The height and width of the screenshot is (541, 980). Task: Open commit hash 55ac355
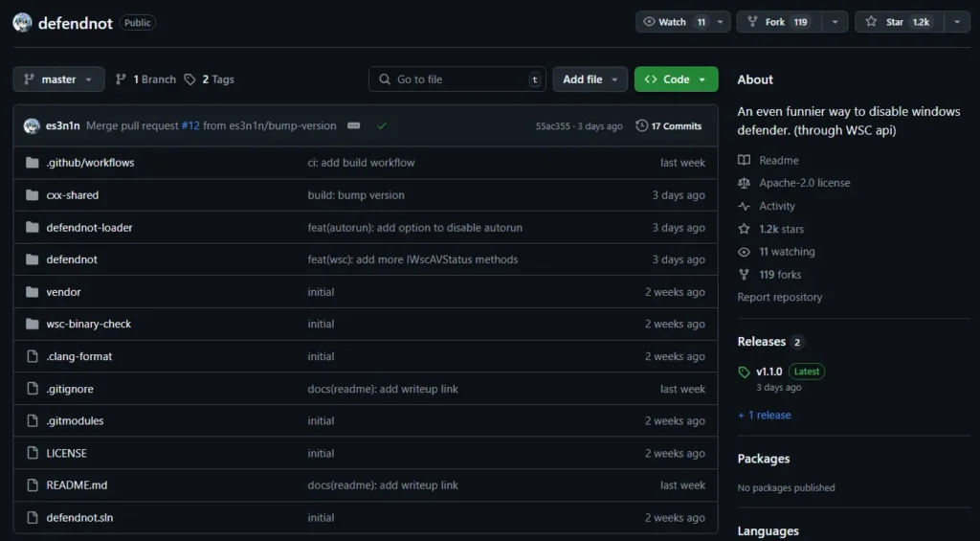[x=552, y=126]
